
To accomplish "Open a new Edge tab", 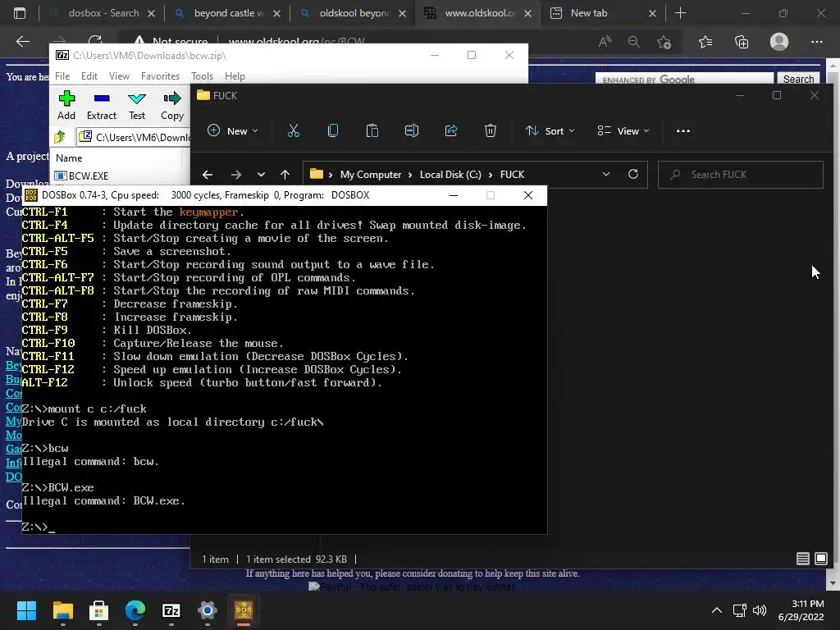I will coord(680,13).
